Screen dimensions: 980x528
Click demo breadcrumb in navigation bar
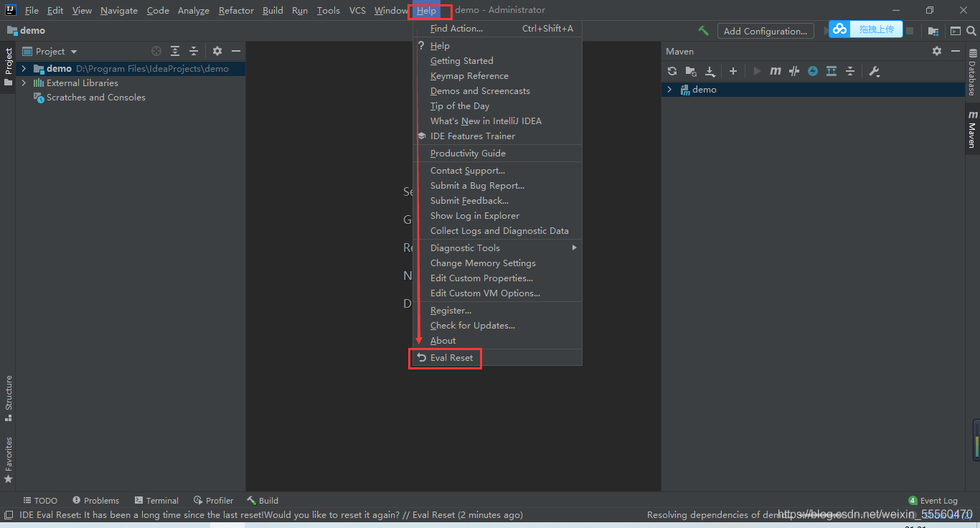pyautogui.click(x=27, y=31)
